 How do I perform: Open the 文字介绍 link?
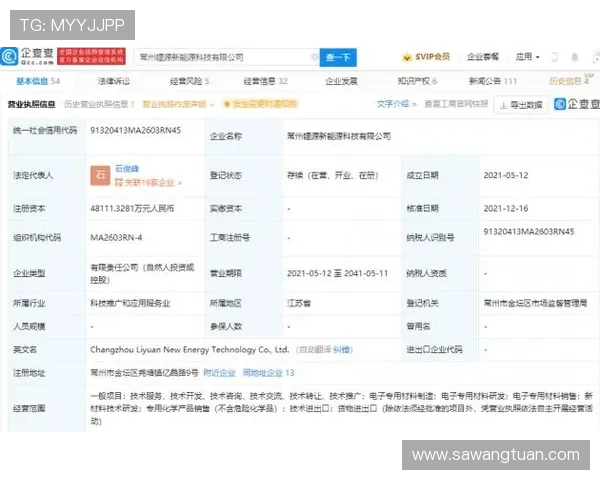pos(396,104)
